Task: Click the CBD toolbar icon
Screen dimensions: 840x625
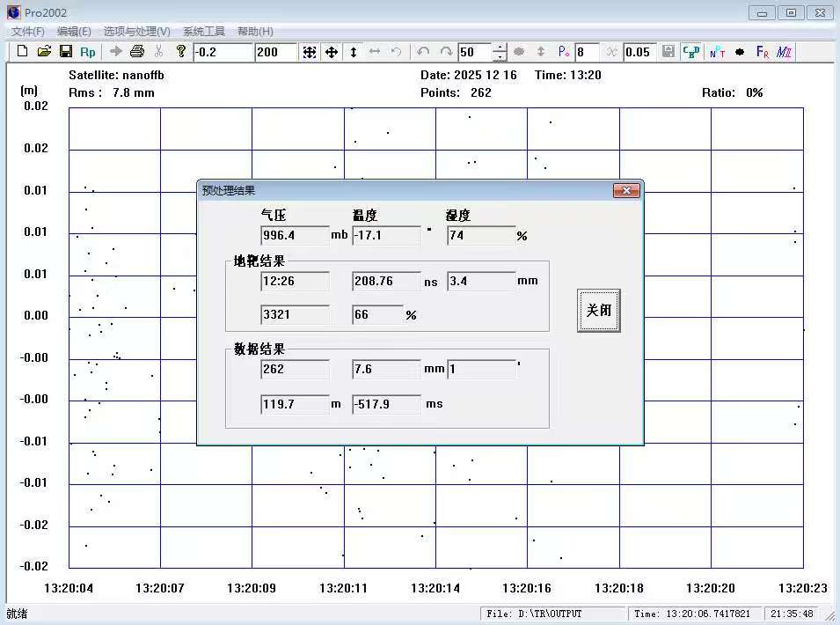Action: click(x=691, y=52)
